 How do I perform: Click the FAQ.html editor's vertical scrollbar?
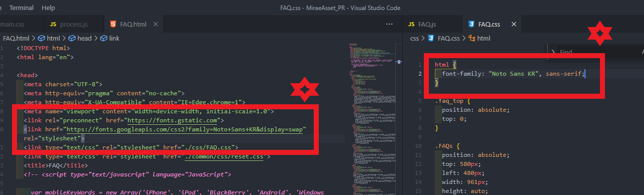[x=398, y=118]
